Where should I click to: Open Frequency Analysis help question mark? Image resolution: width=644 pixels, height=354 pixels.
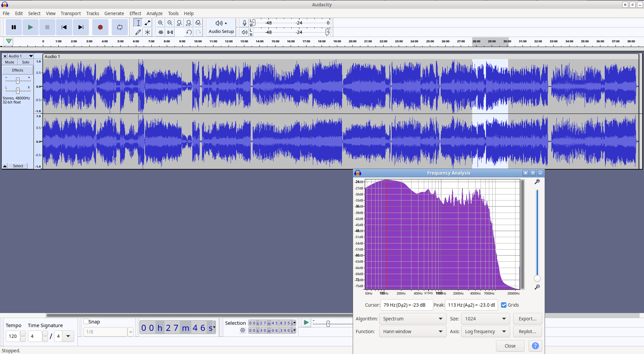[x=535, y=346]
